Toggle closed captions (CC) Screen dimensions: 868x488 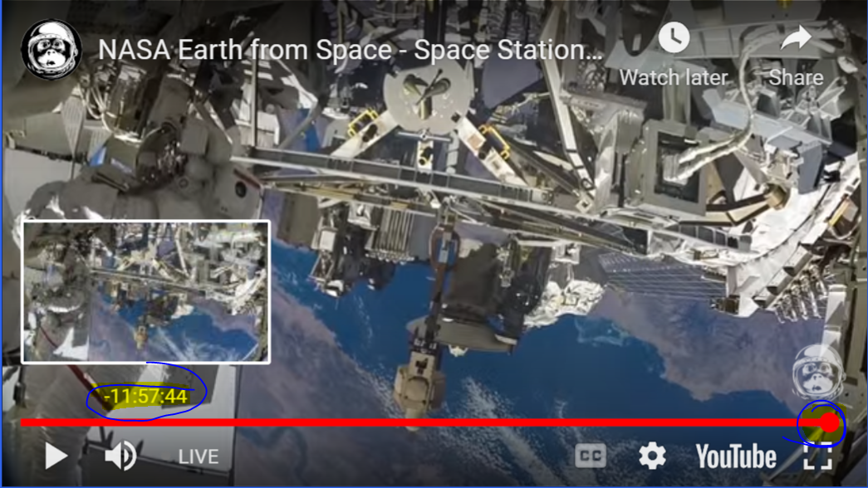[x=590, y=456]
